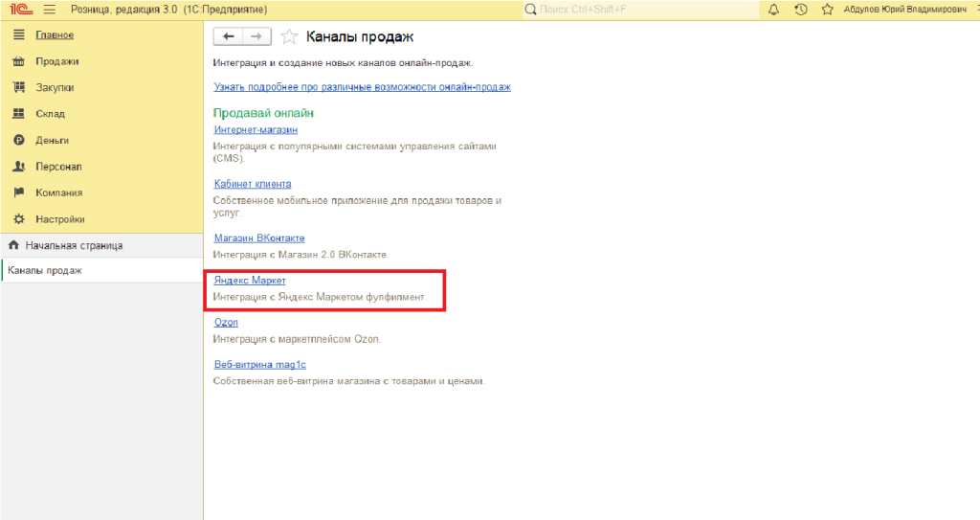Click the search magnifier icon

(x=530, y=10)
